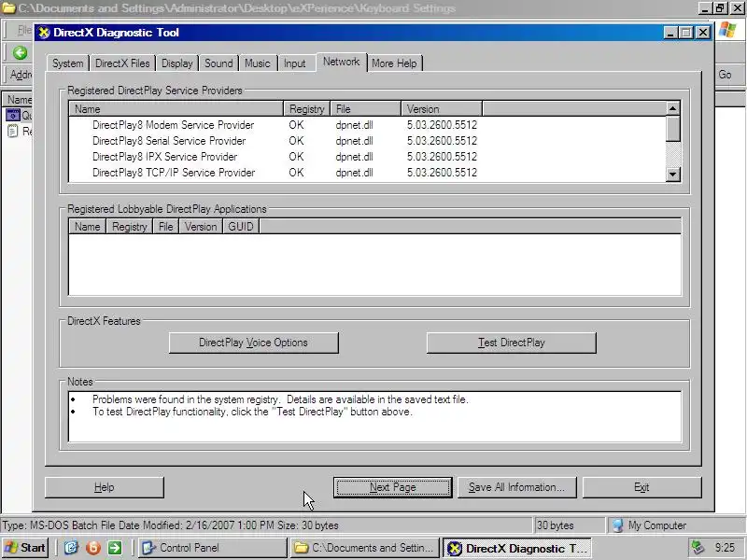
Task: Click the Help button
Action: click(x=105, y=487)
